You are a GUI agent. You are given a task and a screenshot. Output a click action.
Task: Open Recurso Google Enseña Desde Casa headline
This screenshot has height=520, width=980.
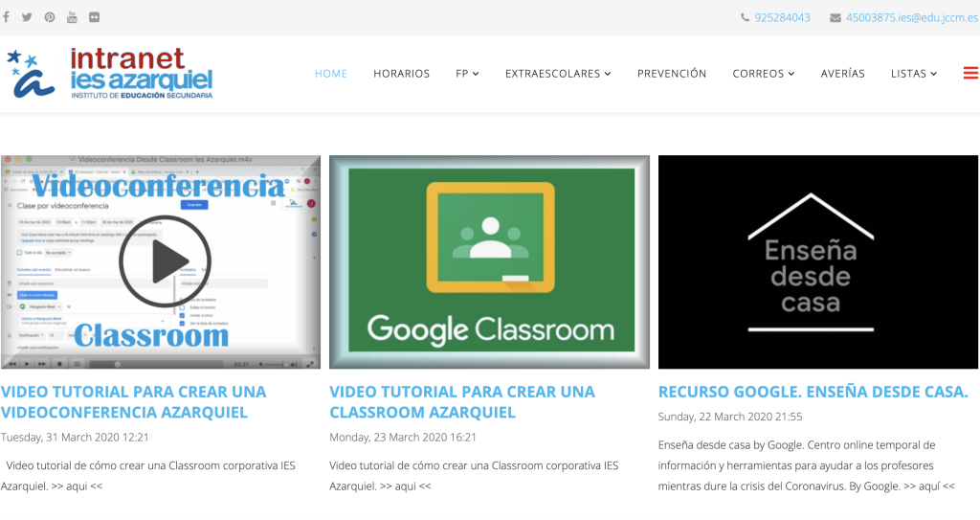pos(813,392)
